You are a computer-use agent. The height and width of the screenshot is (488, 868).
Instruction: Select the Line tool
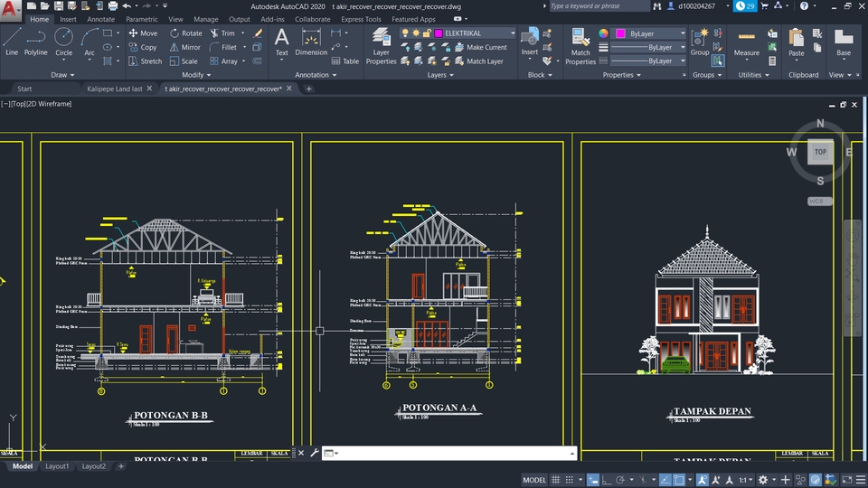coord(12,42)
